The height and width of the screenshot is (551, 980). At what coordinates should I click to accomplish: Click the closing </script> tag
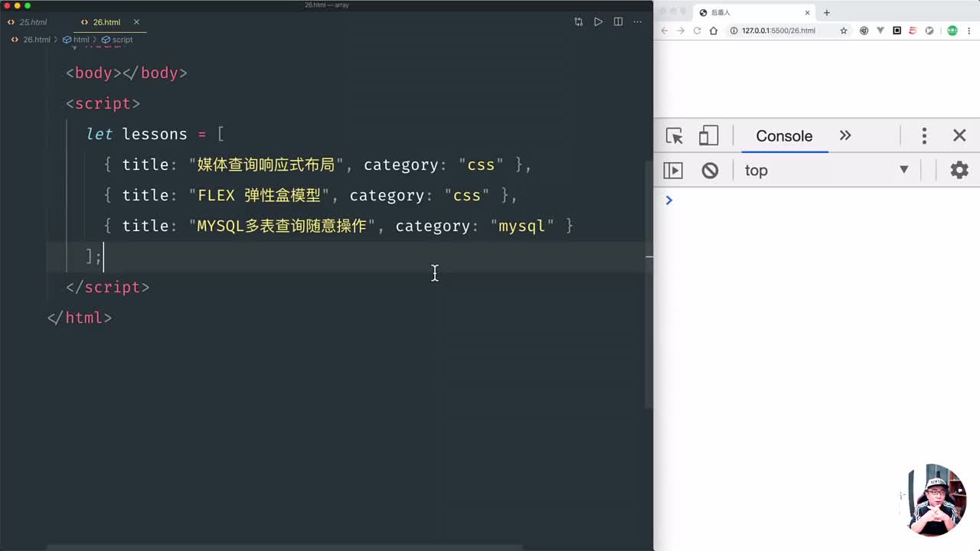[x=108, y=287]
